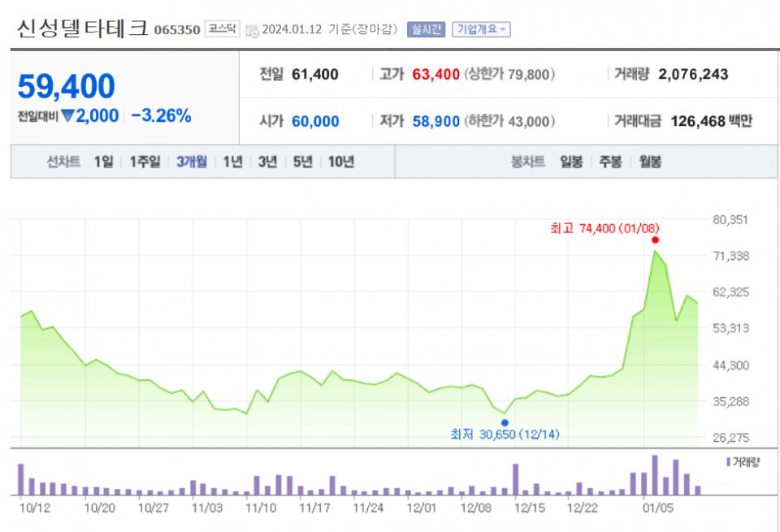This screenshot has width=780, height=532.
Task: Click the 코스닥 market badge
Action: coord(222,29)
